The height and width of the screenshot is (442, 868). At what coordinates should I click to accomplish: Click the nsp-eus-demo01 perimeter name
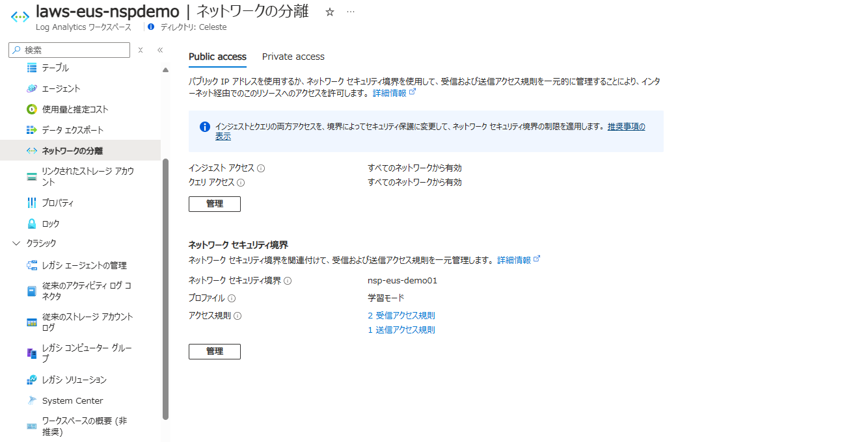tap(403, 281)
